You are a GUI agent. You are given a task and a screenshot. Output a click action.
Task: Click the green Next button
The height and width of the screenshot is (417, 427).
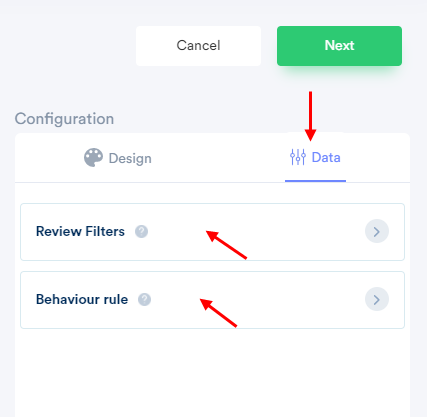pyautogui.click(x=339, y=46)
